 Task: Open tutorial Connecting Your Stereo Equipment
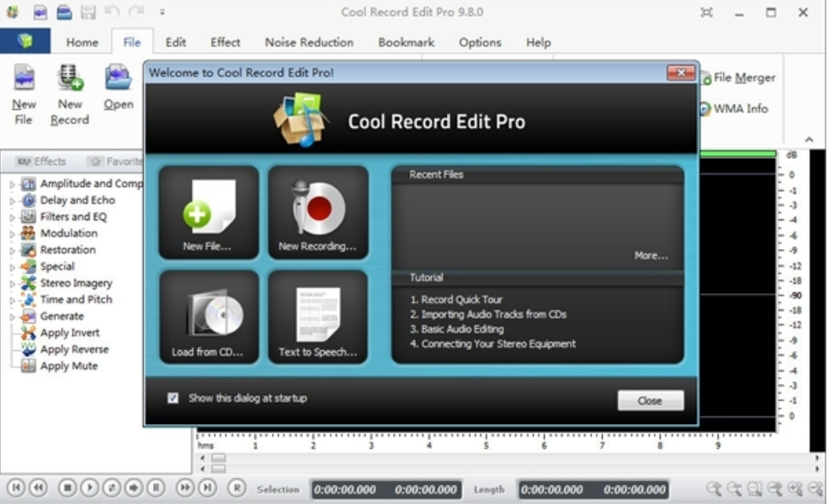pyautogui.click(x=493, y=343)
